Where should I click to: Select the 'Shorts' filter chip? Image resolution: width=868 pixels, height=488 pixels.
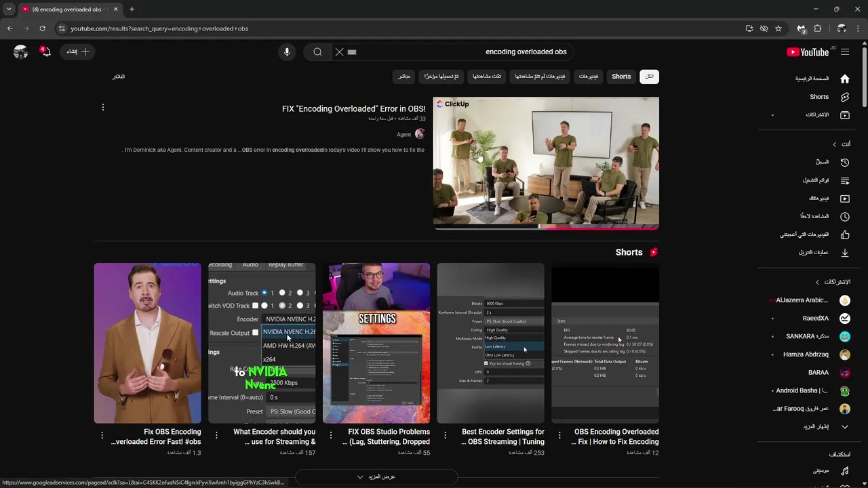click(x=621, y=77)
